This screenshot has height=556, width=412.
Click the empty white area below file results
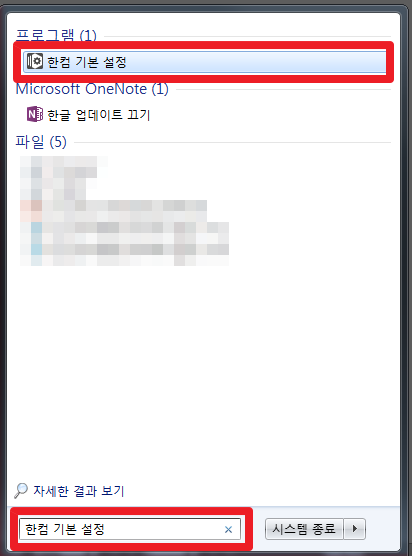tap(203, 372)
